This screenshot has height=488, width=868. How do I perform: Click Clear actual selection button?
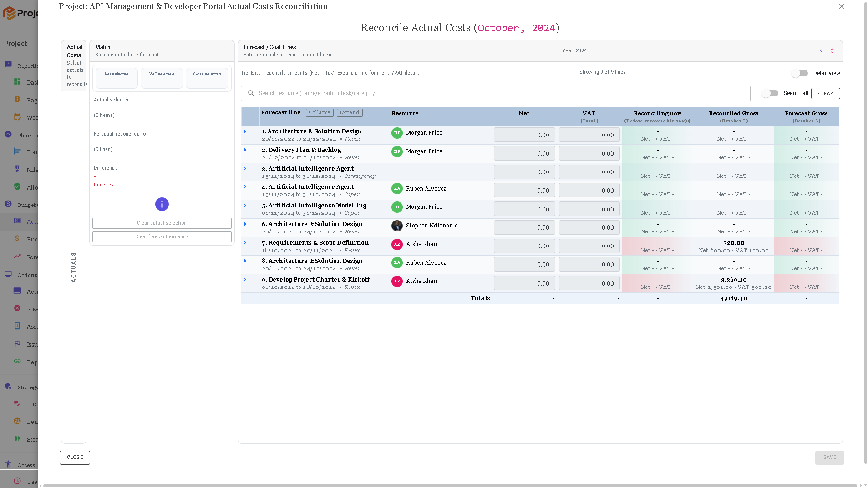162,223
